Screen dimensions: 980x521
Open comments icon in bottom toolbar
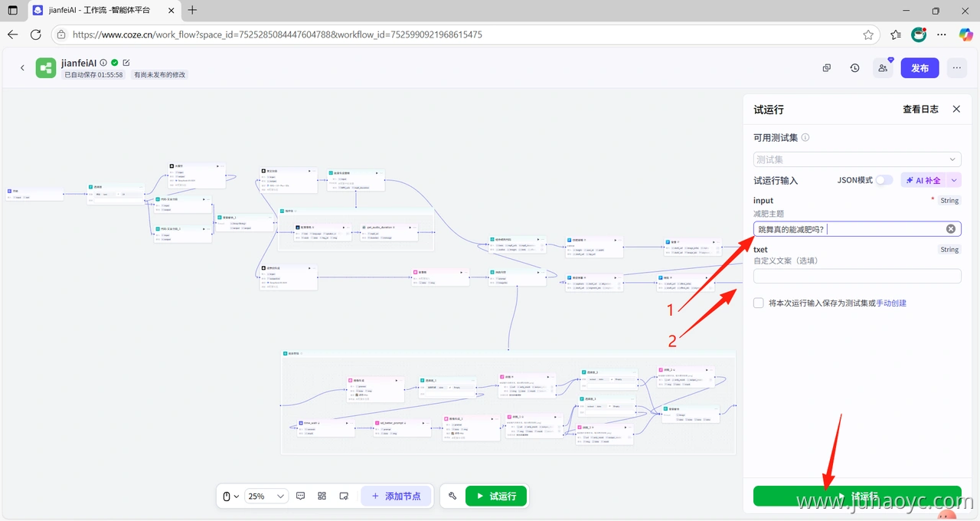coord(300,496)
